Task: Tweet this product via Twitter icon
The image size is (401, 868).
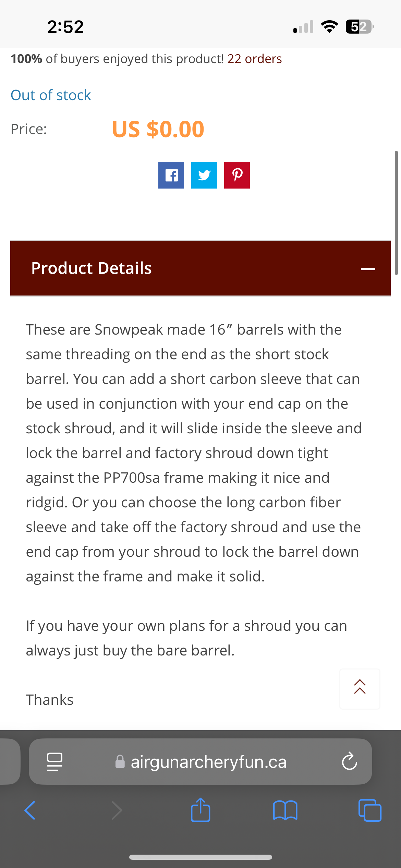Action: point(204,175)
